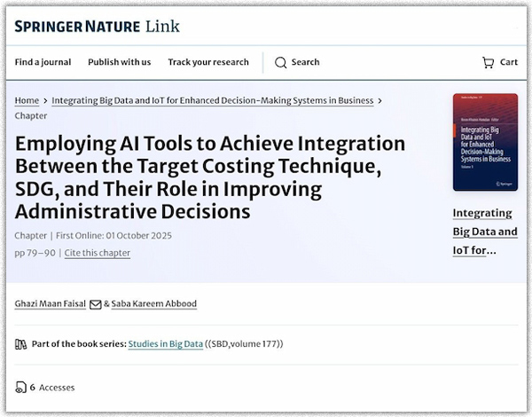Open the shopping cart icon
The image size is (532, 417).
point(488,62)
